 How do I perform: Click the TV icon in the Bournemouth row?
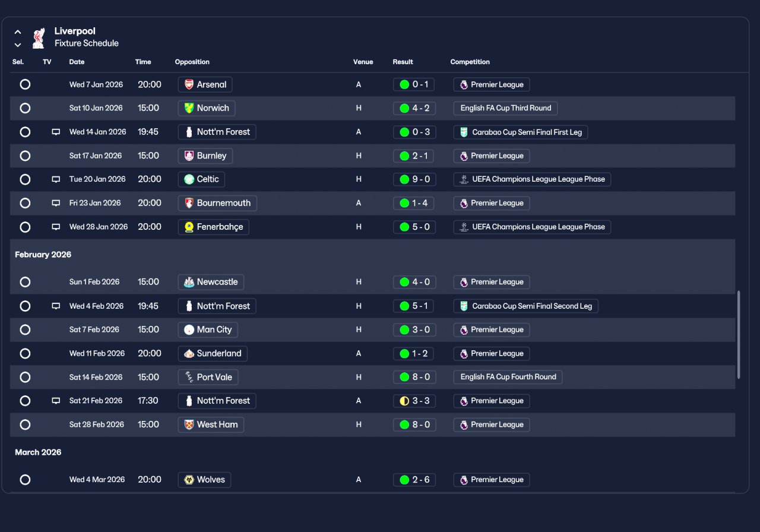(56, 203)
